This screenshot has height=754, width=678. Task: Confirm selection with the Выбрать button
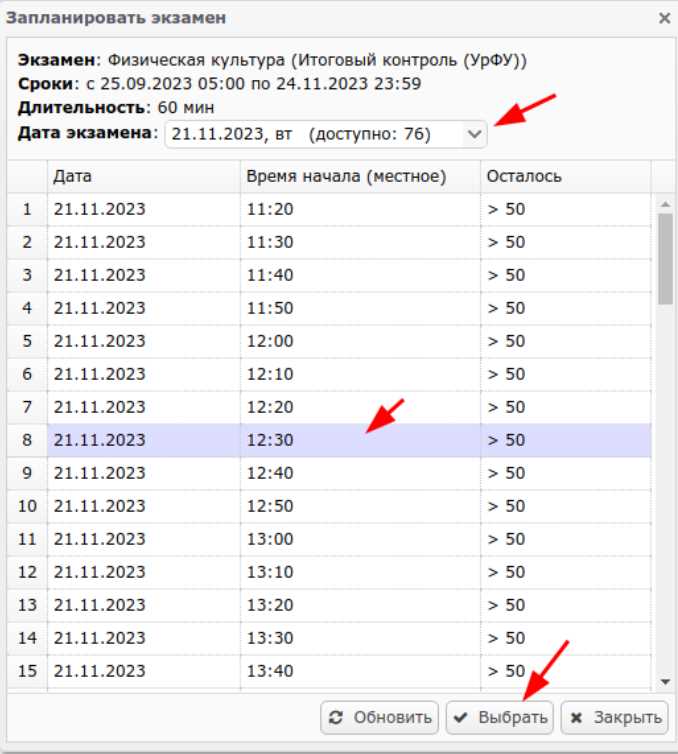coord(500,717)
